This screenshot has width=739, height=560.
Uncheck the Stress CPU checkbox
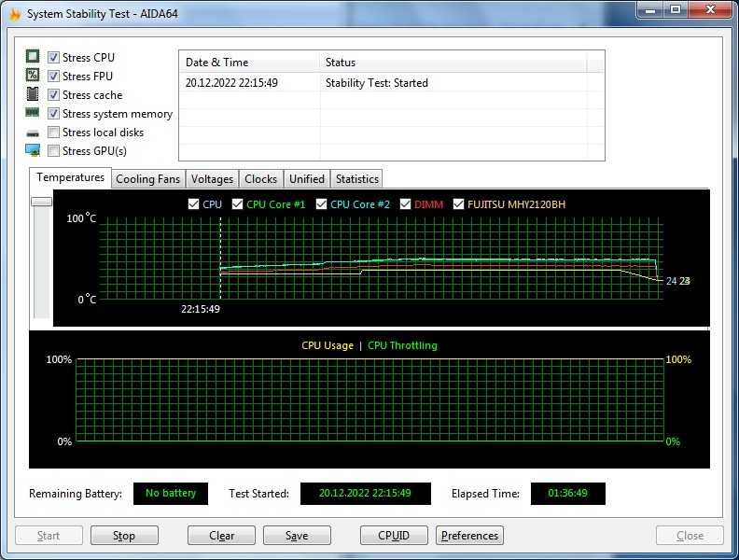coord(54,58)
